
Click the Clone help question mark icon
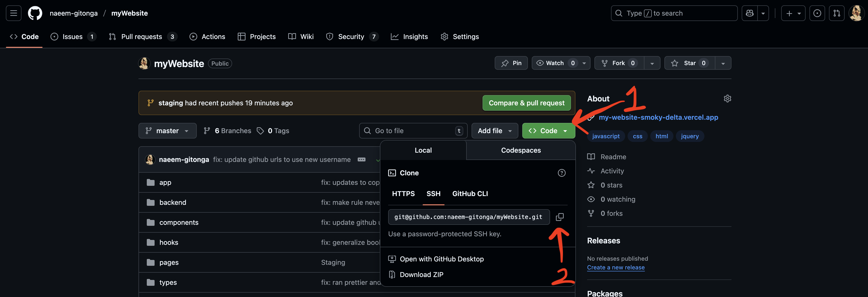[561, 173]
